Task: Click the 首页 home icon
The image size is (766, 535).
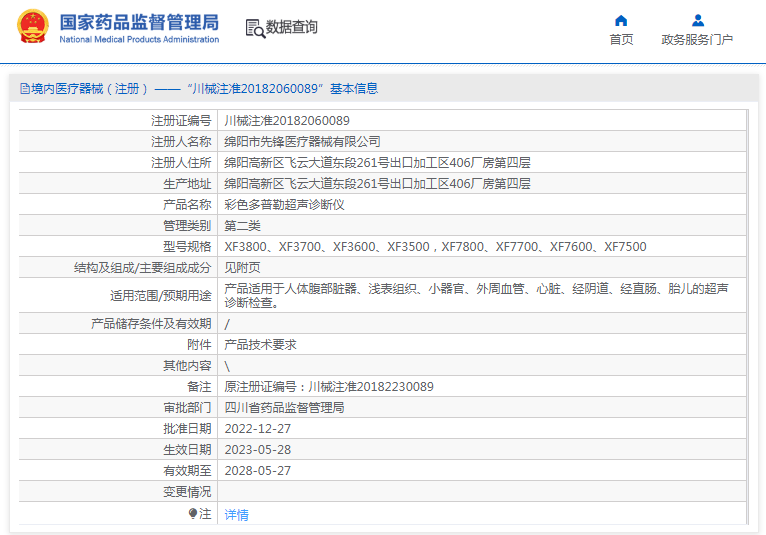Action: [621, 21]
